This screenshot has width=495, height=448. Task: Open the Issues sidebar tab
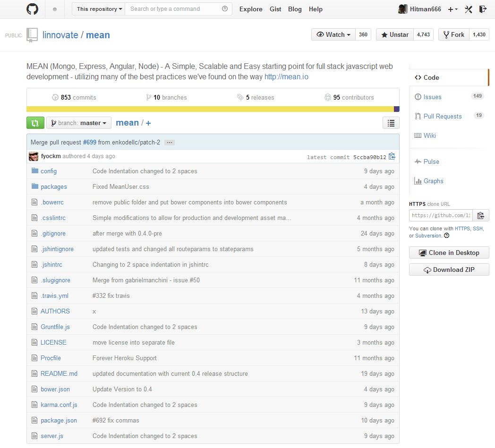pyautogui.click(x=449, y=97)
